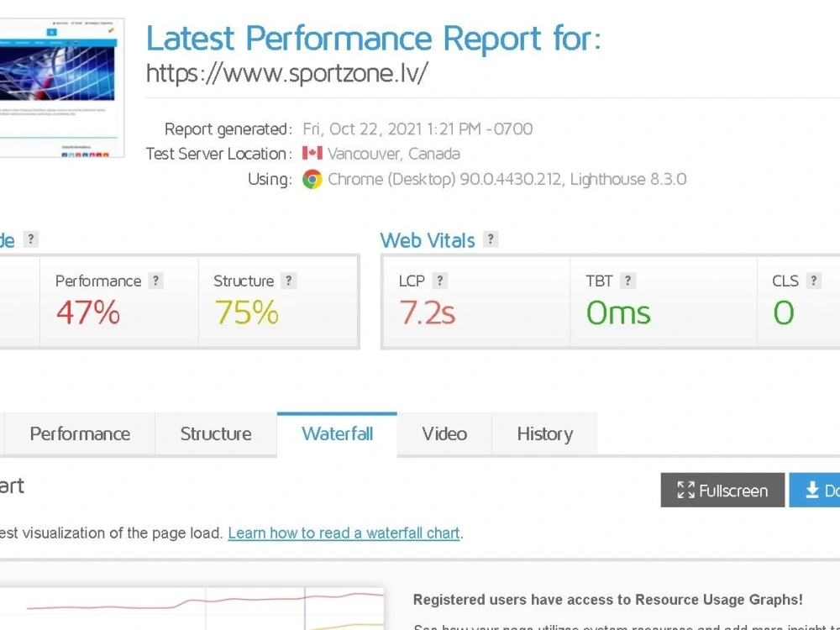This screenshot has height=630, width=840.
Task: Click the help icon next to Structure score
Action: tap(288, 281)
